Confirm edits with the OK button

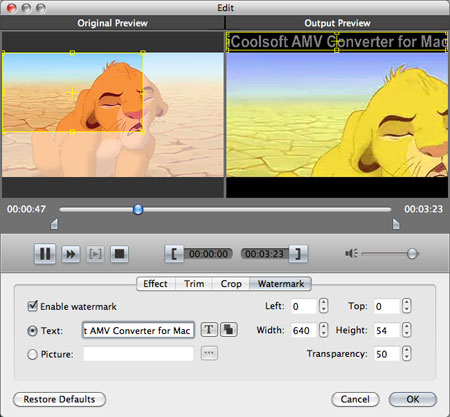point(413,399)
